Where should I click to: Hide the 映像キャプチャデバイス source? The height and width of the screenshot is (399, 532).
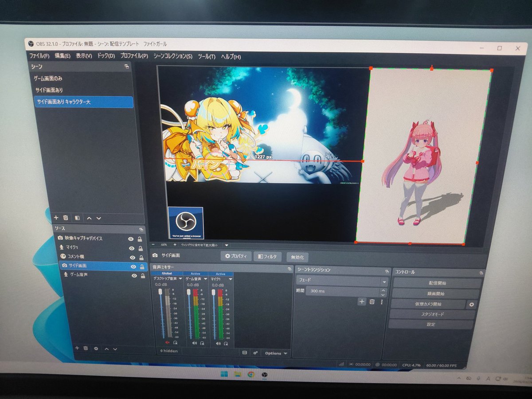click(131, 239)
